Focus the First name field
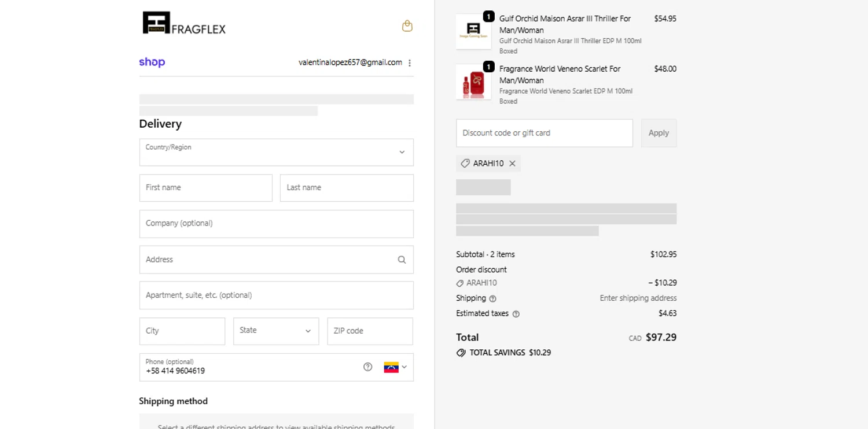 point(206,188)
